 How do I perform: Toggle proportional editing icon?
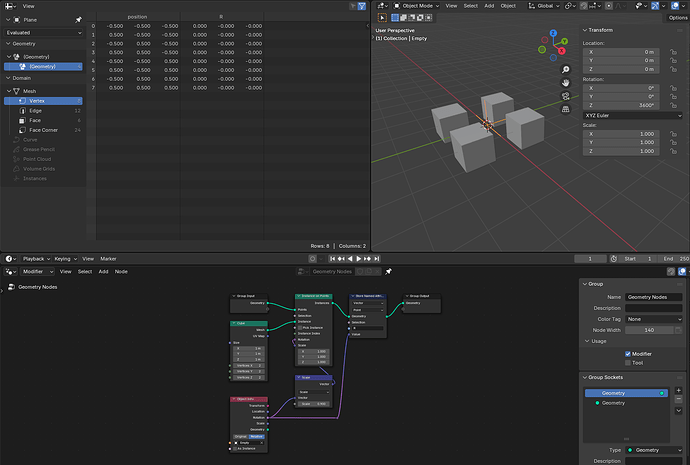(x=609, y=6)
